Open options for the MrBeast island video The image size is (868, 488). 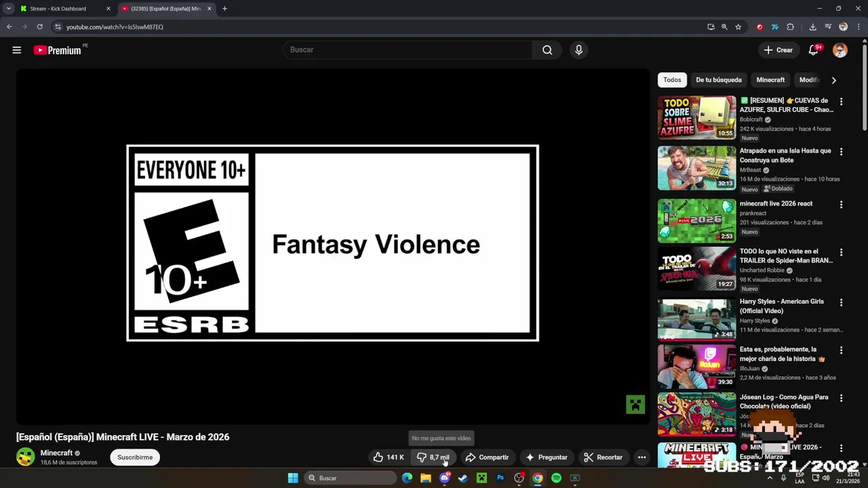click(842, 152)
